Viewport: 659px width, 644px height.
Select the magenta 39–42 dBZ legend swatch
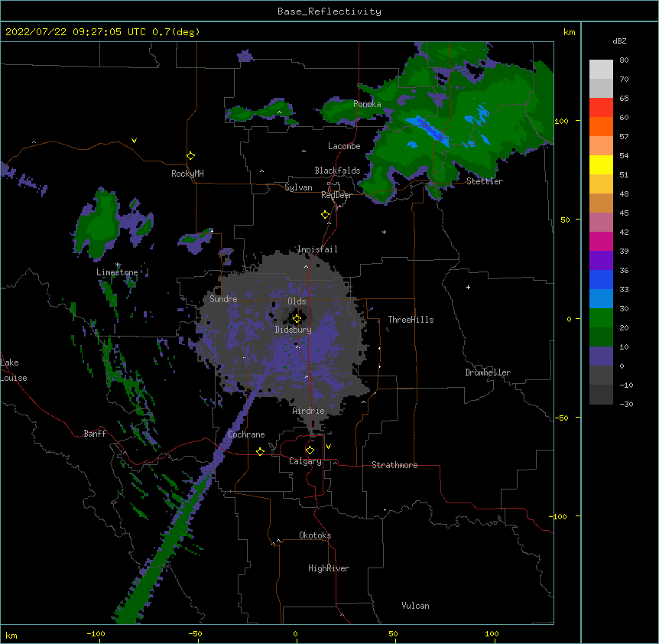pyautogui.click(x=601, y=241)
